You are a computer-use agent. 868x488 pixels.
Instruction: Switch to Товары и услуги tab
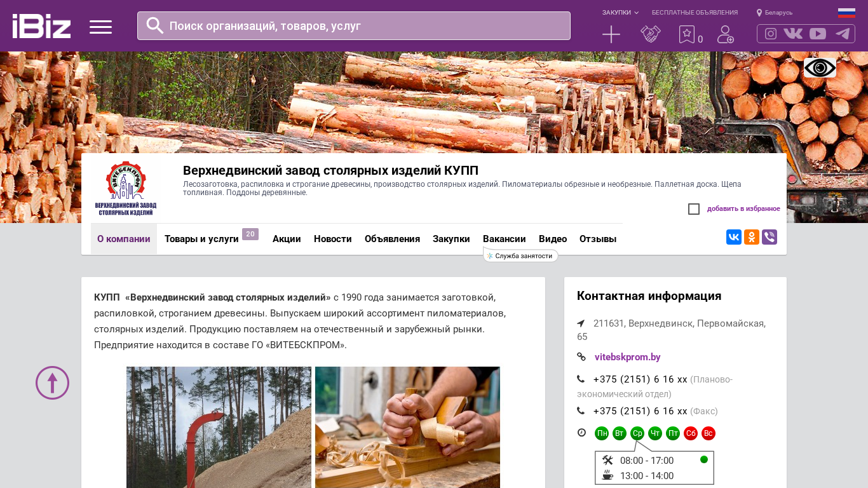coord(201,239)
